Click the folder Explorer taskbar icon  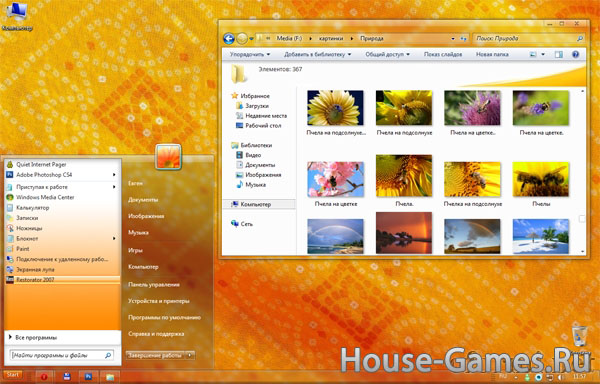click(110, 377)
